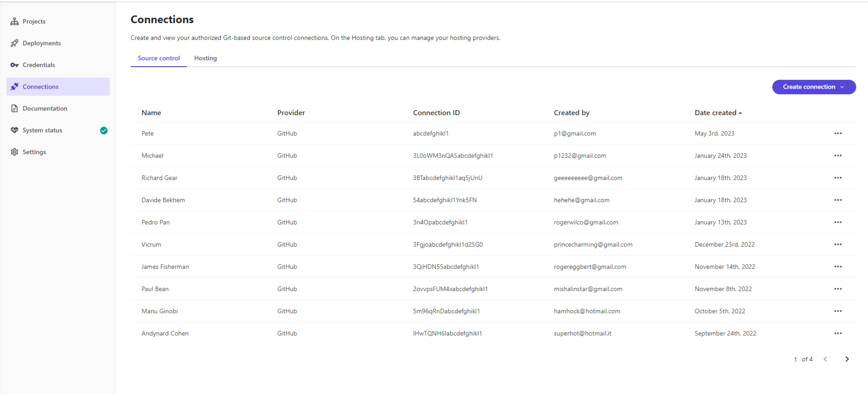Open more options for Pedro Pan
The width and height of the screenshot is (868, 394).
click(838, 222)
